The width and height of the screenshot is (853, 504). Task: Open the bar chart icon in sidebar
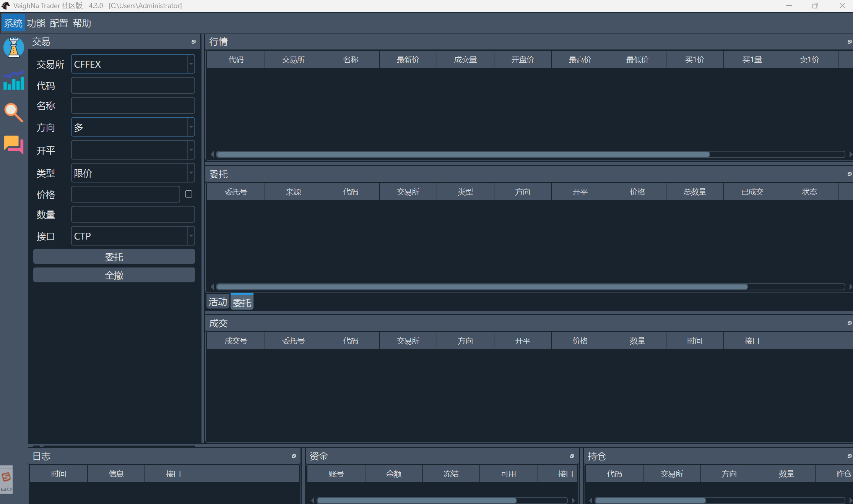point(14,81)
